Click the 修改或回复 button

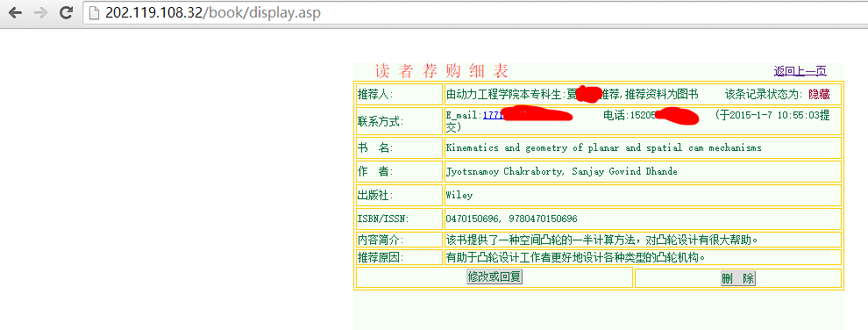click(x=494, y=276)
